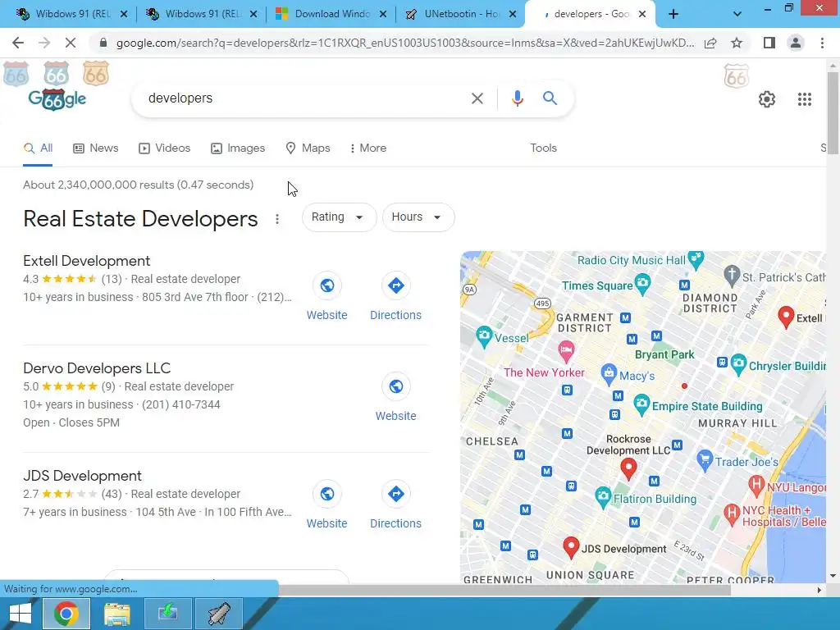Open the Chrome side panel icon

(x=769, y=43)
